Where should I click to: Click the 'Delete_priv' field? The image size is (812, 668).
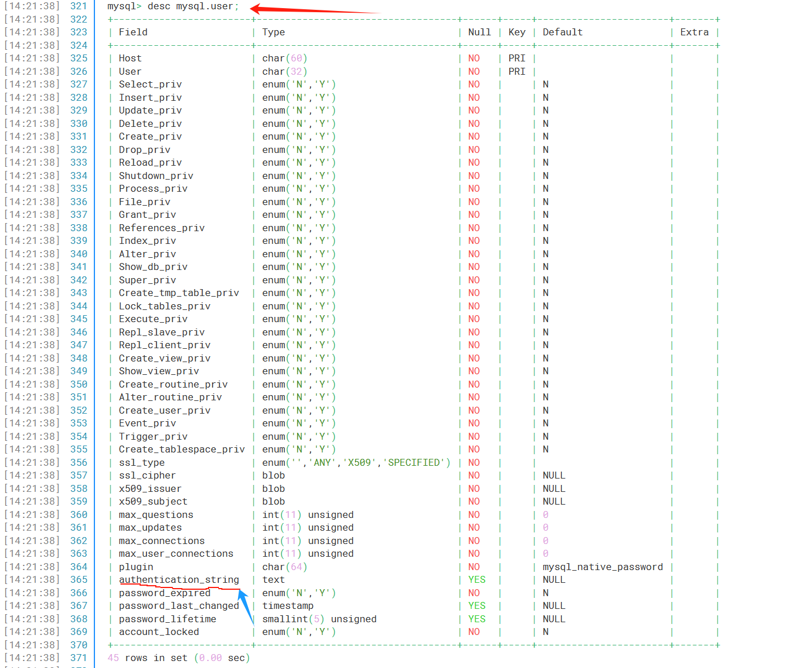click(x=151, y=124)
